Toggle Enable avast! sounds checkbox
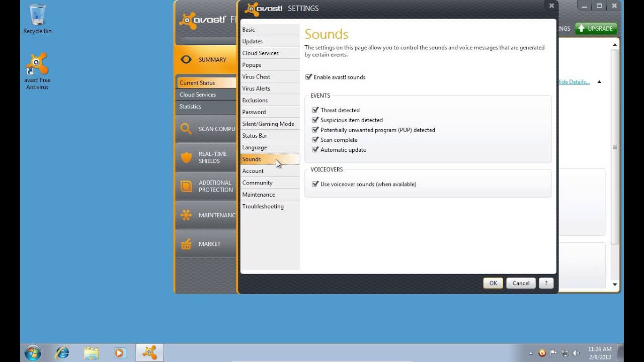Viewport: 644px width, 362px height. [x=309, y=77]
